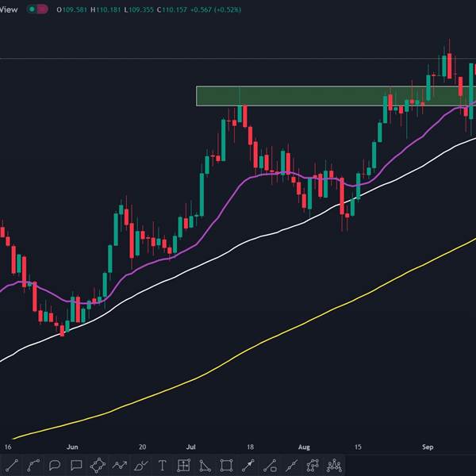Select the rectangular Callout tool

click(x=76, y=465)
